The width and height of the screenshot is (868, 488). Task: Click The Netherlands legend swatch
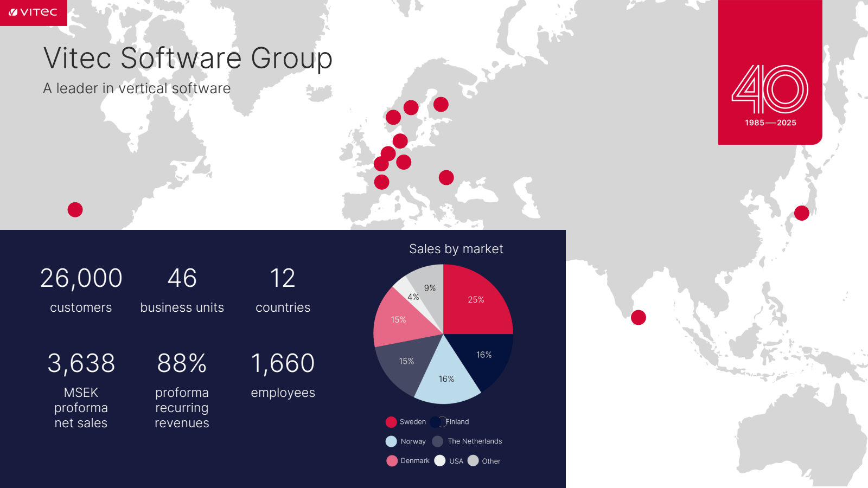point(438,441)
